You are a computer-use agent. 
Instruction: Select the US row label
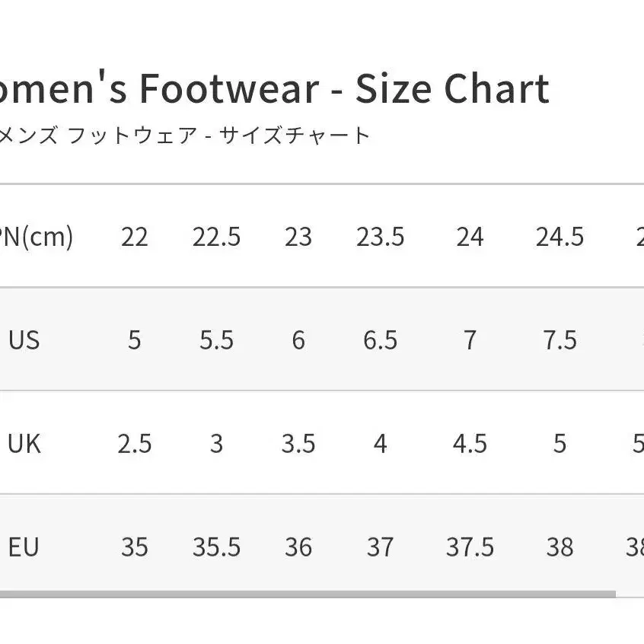tap(24, 340)
